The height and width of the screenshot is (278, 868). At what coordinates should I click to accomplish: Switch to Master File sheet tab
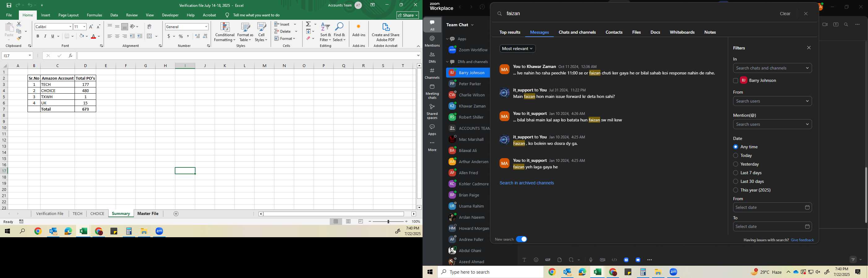(x=148, y=214)
